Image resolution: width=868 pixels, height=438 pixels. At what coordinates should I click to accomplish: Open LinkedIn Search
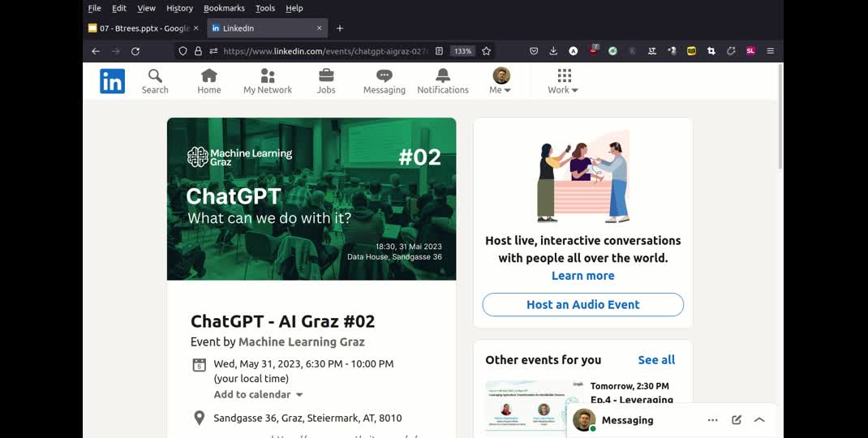point(155,81)
